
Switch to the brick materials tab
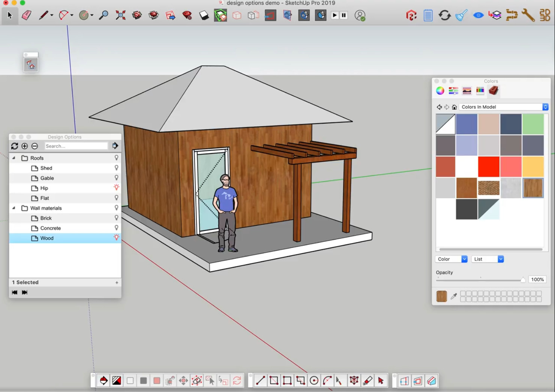[x=494, y=91]
